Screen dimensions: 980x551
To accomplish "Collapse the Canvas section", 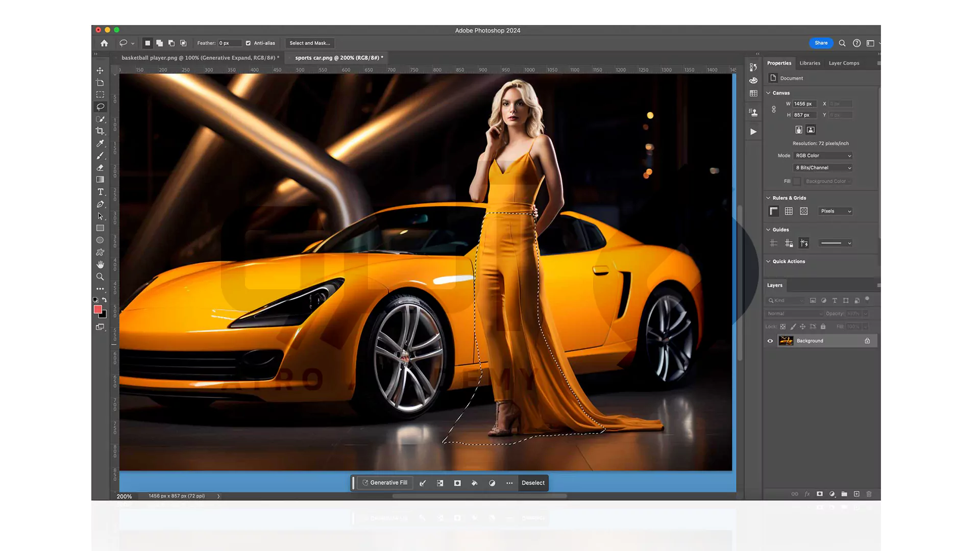I will [x=768, y=93].
